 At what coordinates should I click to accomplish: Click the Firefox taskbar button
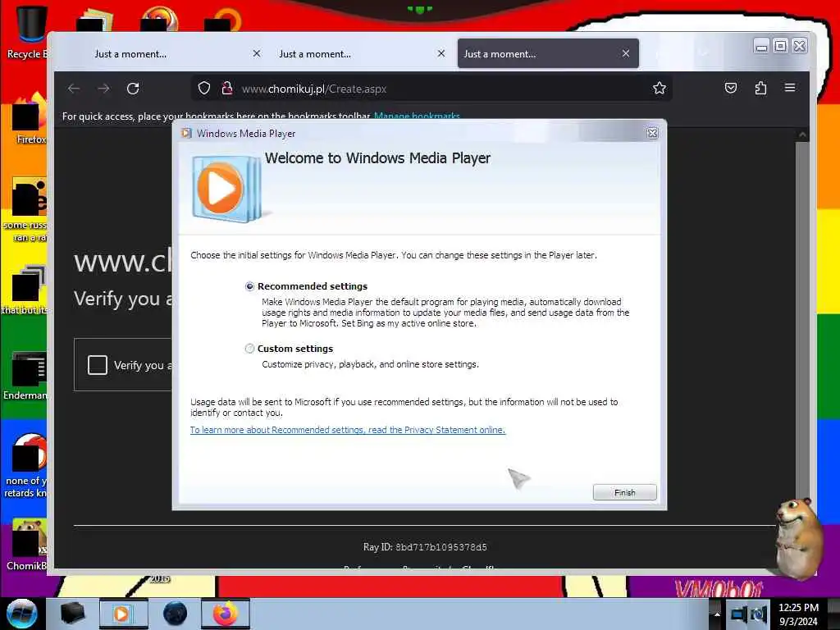coord(226,614)
